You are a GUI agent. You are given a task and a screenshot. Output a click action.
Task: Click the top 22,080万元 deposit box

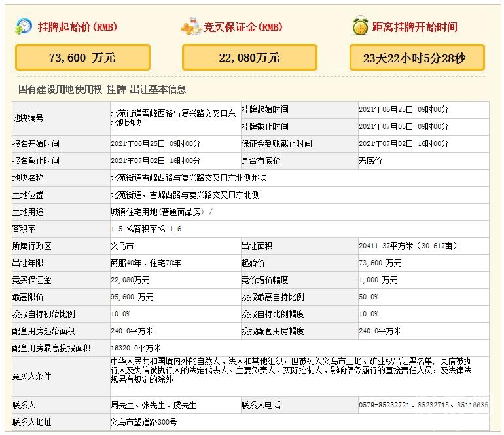click(249, 58)
